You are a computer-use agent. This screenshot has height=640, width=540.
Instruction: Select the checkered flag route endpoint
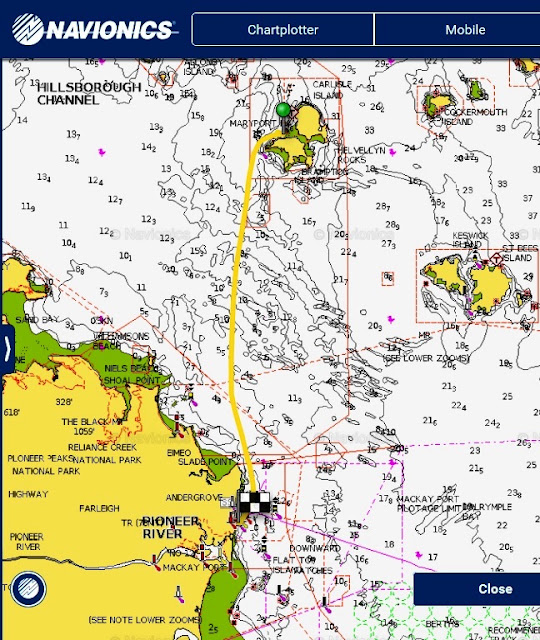point(254,502)
